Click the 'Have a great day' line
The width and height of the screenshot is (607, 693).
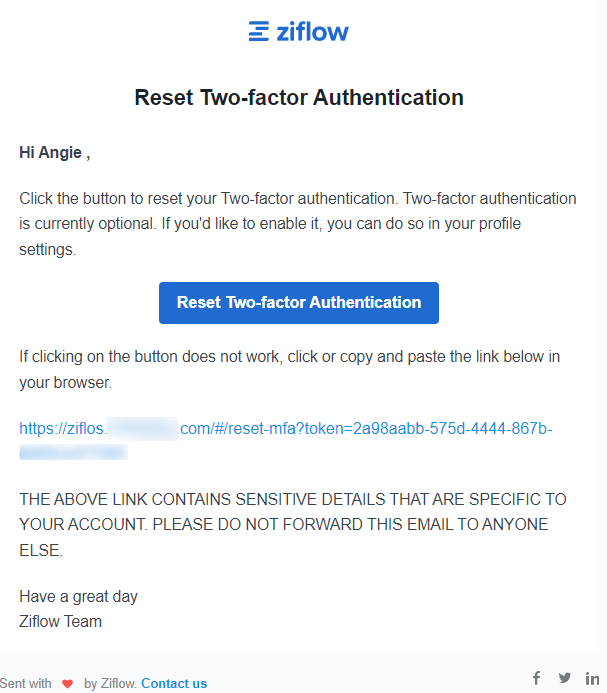[78, 596]
